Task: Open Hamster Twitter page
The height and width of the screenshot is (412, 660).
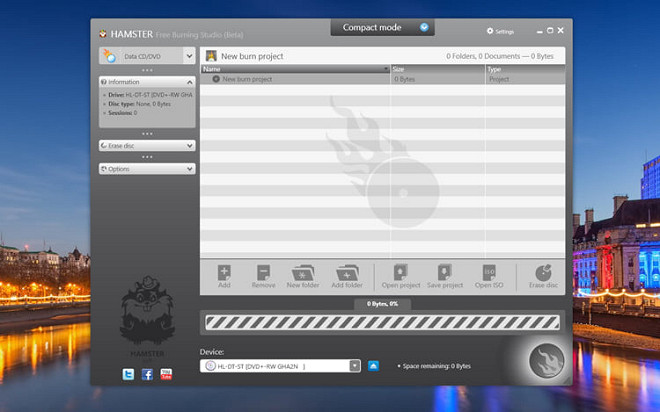Action: [x=128, y=374]
